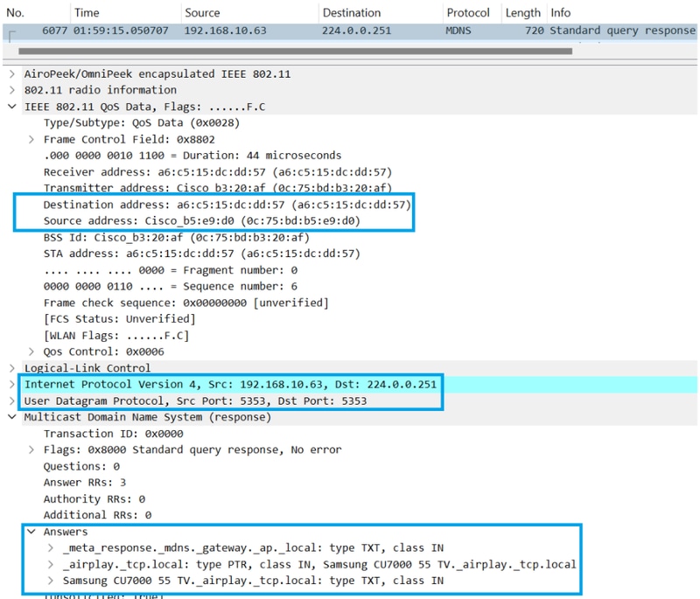Click the length value 720
This screenshot has width=700, height=599.
click(535, 31)
